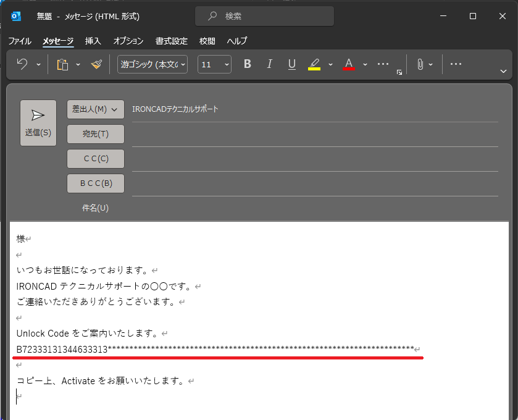518x420 pixels.
Task: Show more ribbon commands ellipsis
Action: click(456, 64)
